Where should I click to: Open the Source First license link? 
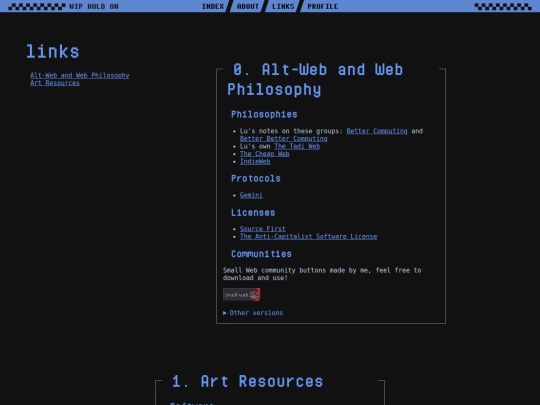[262, 229]
